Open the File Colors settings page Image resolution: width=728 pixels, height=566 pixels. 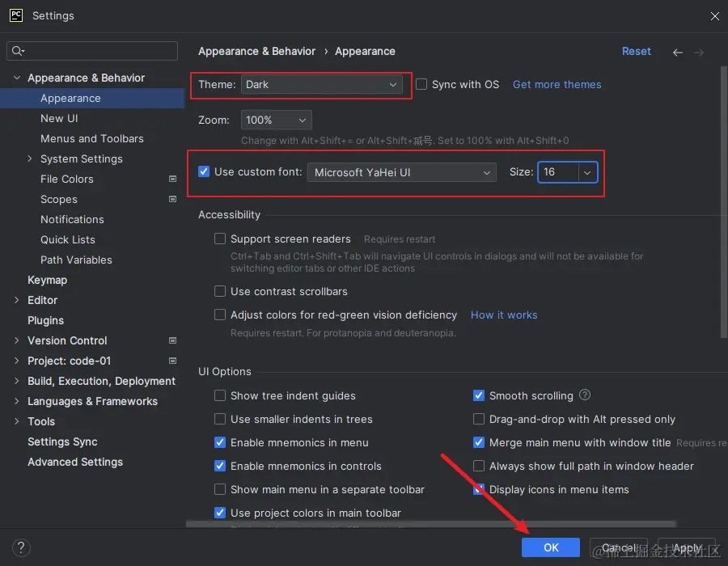coord(67,179)
